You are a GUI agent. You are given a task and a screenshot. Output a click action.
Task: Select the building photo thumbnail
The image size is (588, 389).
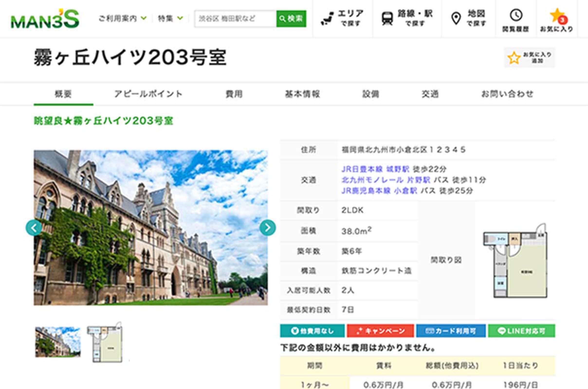pos(58,342)
